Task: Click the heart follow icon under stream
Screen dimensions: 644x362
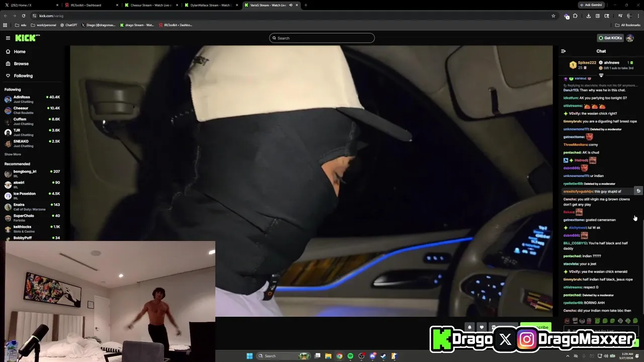Action: coord(481,327)
